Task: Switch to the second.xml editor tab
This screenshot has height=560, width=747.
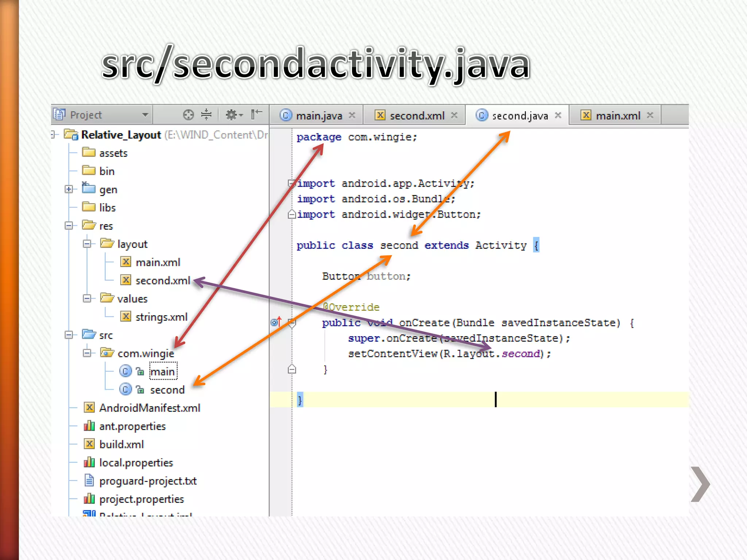Action: [417, 116]
